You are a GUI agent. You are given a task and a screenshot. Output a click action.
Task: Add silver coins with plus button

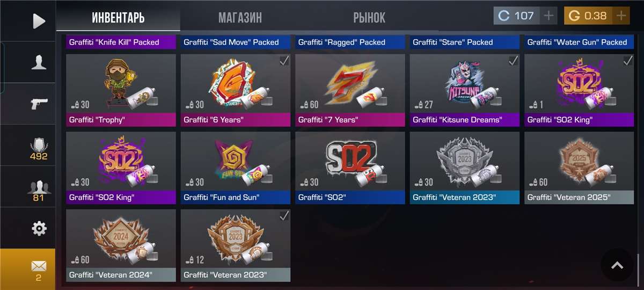pos(548,16)
